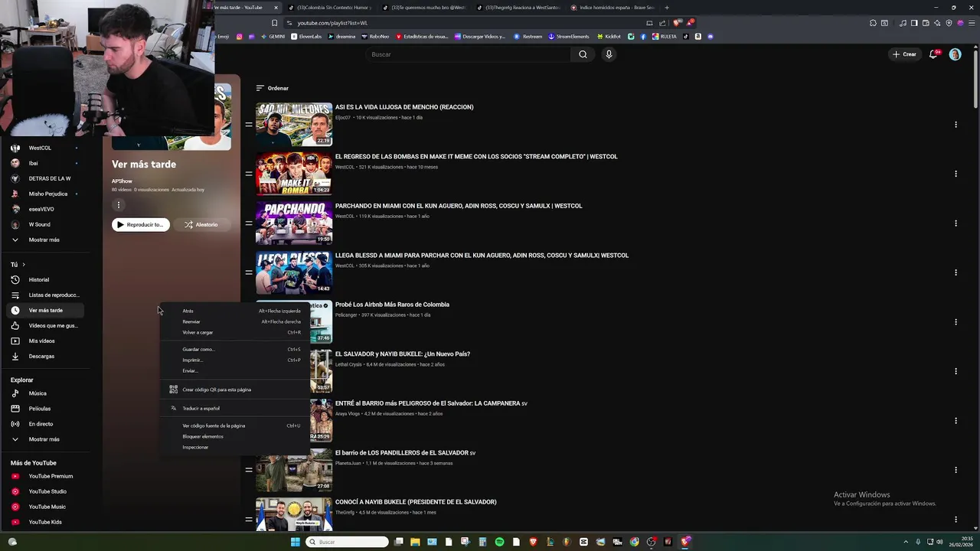Open the account avatar menu
The image size is (980, 551).
955,54
